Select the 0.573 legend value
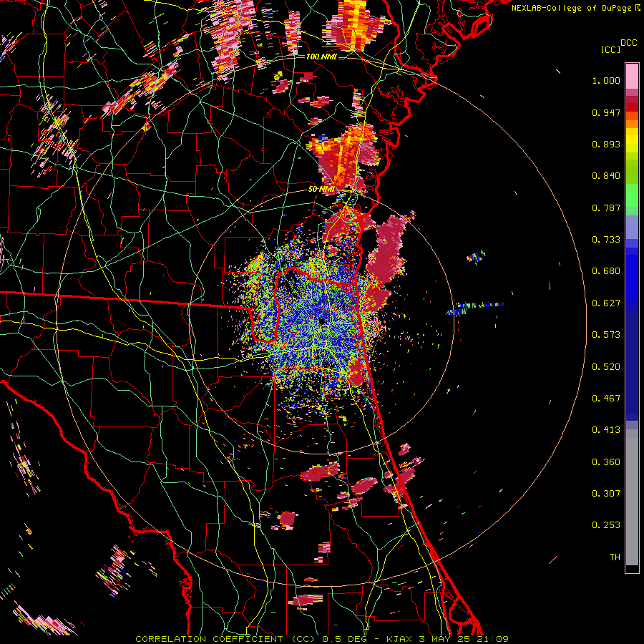The width and height of the screenshot is (644, 644). (x=606, y=335)
